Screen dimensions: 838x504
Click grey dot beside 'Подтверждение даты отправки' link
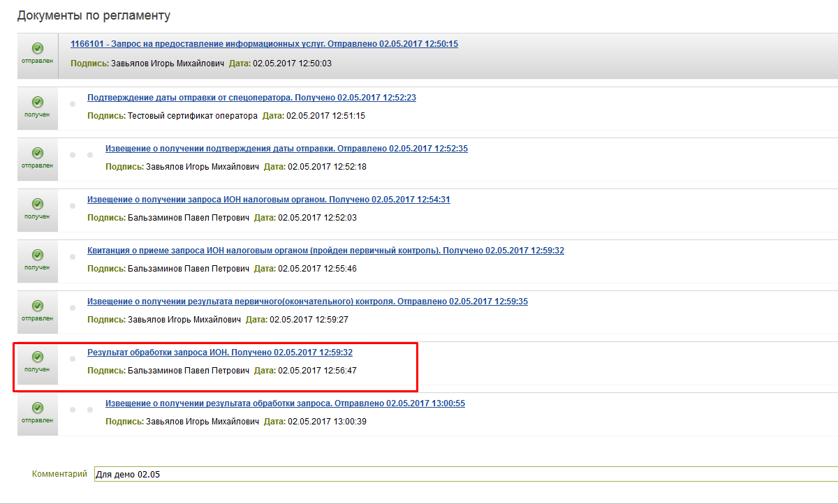[73, 104]
